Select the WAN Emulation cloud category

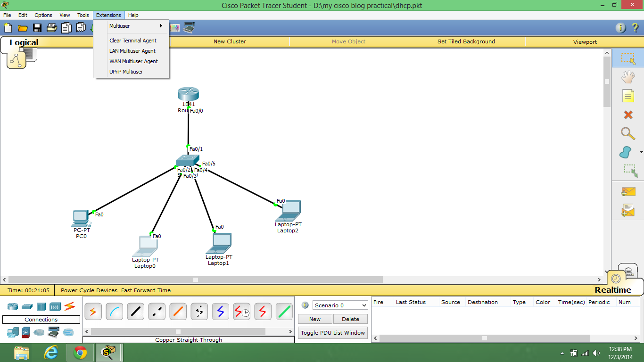[39, 333]
